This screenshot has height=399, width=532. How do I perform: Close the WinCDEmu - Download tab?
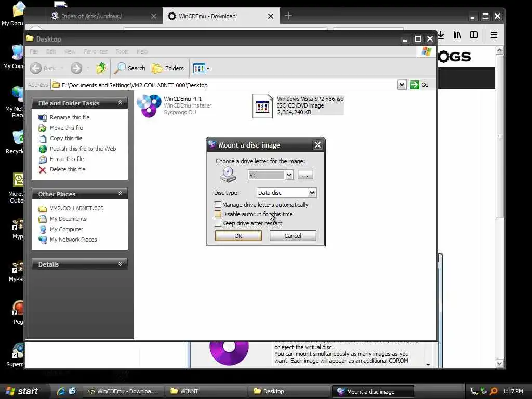(270, 16)
